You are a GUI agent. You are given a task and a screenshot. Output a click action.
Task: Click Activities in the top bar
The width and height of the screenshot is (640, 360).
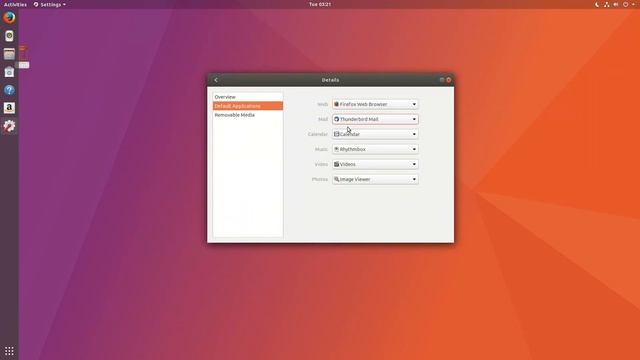(15, 4)
